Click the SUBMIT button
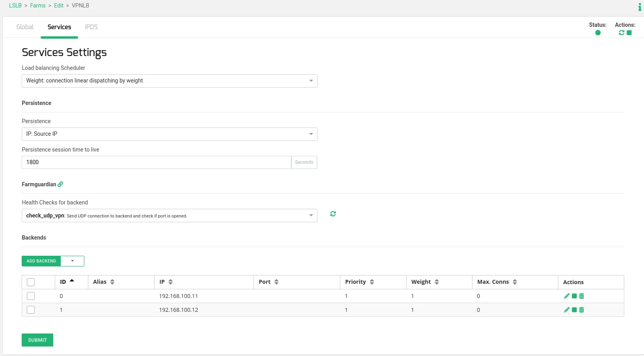Viewport: 644px width, 356px height. pyautogui.click(x=37, y=340)
